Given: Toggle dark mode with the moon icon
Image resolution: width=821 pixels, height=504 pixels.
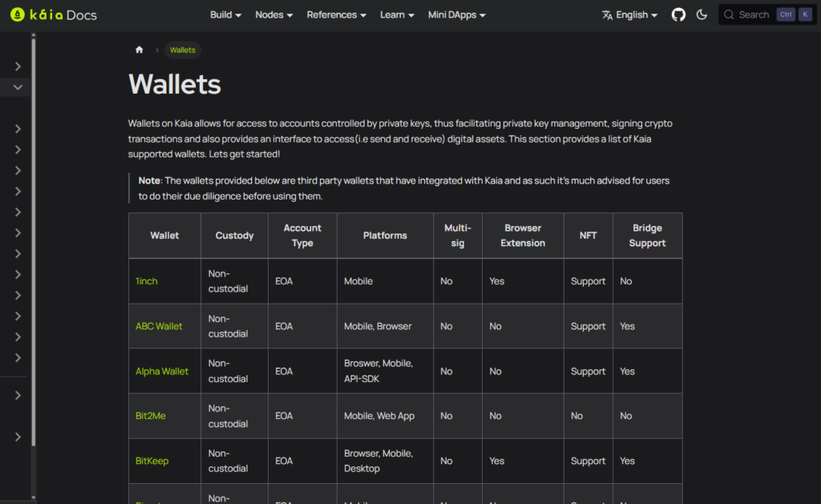Looking at the screenshot, I should pos(702,14).
